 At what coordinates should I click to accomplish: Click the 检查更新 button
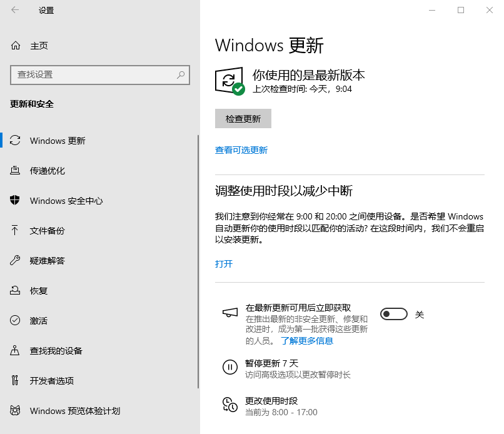[x=243, y=119]
